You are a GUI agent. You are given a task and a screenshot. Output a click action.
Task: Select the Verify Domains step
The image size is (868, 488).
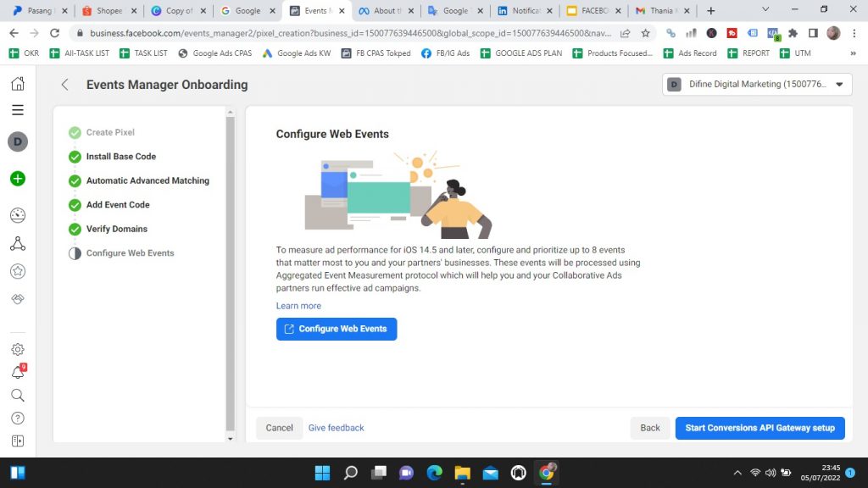pyautogui.click(x=116, y=229)
